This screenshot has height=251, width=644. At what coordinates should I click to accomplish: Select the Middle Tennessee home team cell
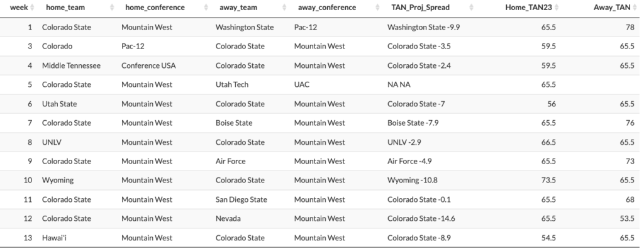tap(71, 65)
